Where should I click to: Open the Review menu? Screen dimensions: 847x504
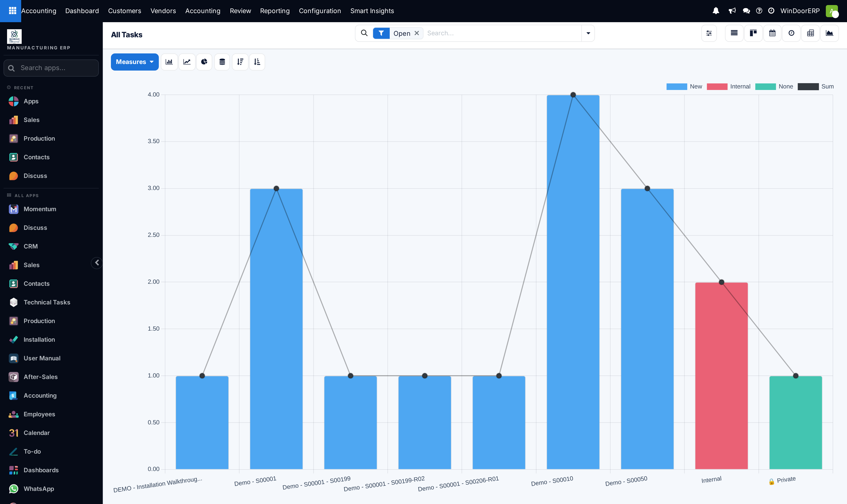tap(240, 11)
